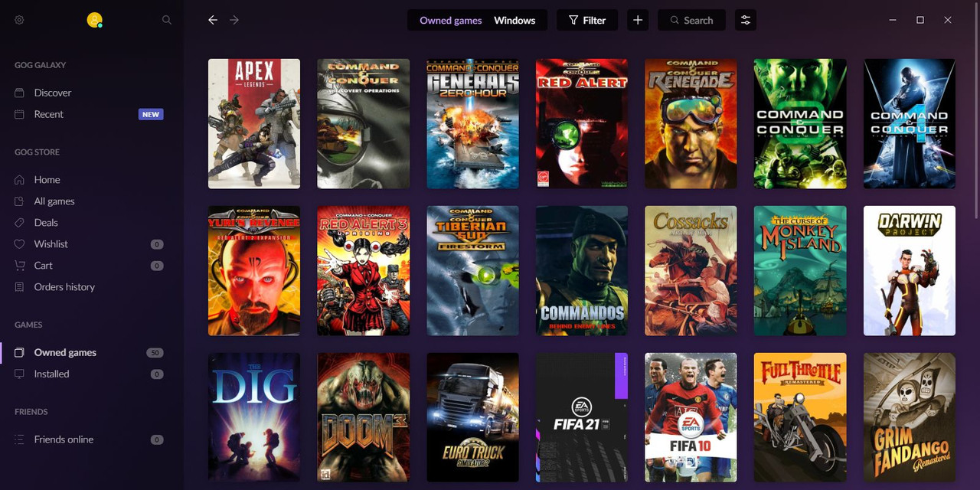Open Full Throttle Remastered cover

click(x=800, y=417)
